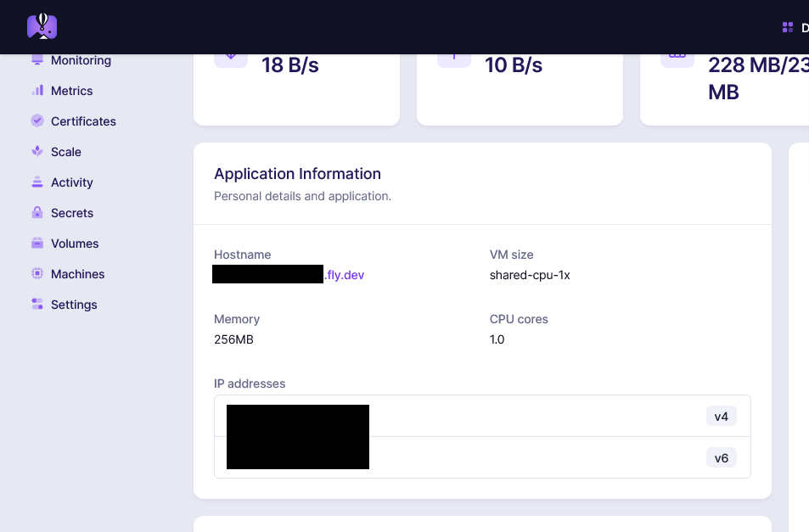
Task: Click the icon on the 18 B/s card
Action: [x=230, y=57]
